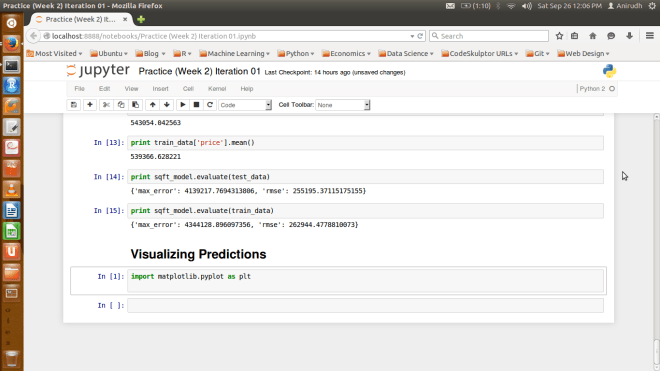Click the Python logo in the header
The width and height of the screenshot is (660, 371).
coord(609,71)
